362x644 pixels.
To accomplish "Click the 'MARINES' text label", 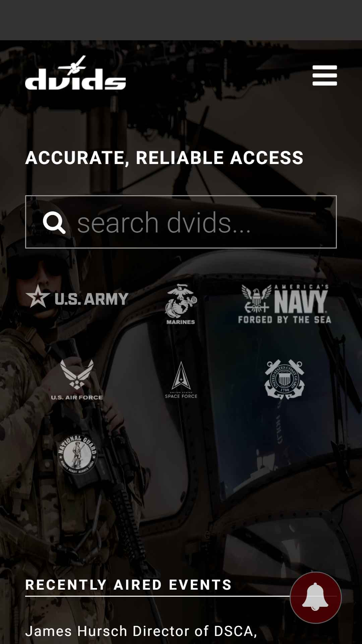I will coord(181,322).
